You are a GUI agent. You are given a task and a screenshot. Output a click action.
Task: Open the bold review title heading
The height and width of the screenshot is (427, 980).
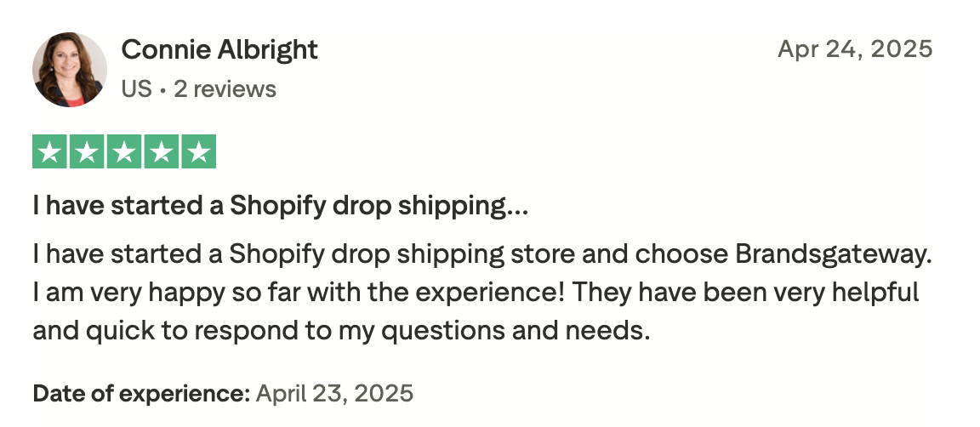point(281,206)
